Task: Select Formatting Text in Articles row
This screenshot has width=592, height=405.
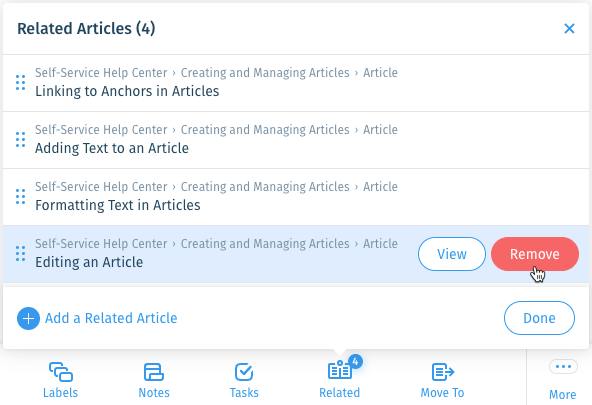Action: pyautogui.click(x=296, y=197)
